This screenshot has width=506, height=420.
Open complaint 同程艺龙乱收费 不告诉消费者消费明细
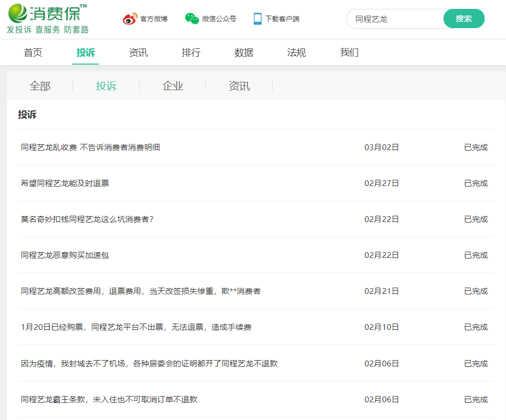pos(90,147)
